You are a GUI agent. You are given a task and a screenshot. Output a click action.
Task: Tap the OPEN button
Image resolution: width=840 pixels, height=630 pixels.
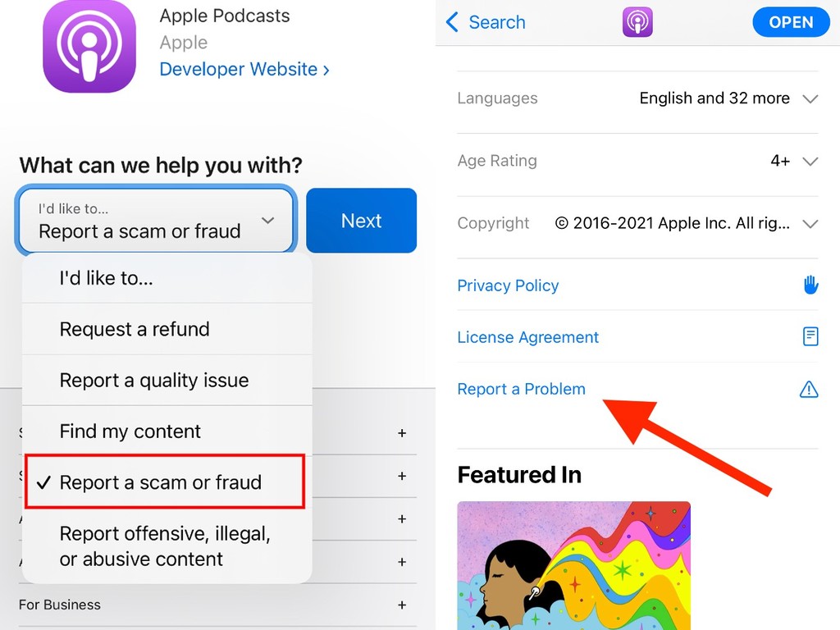click(791, 22)
